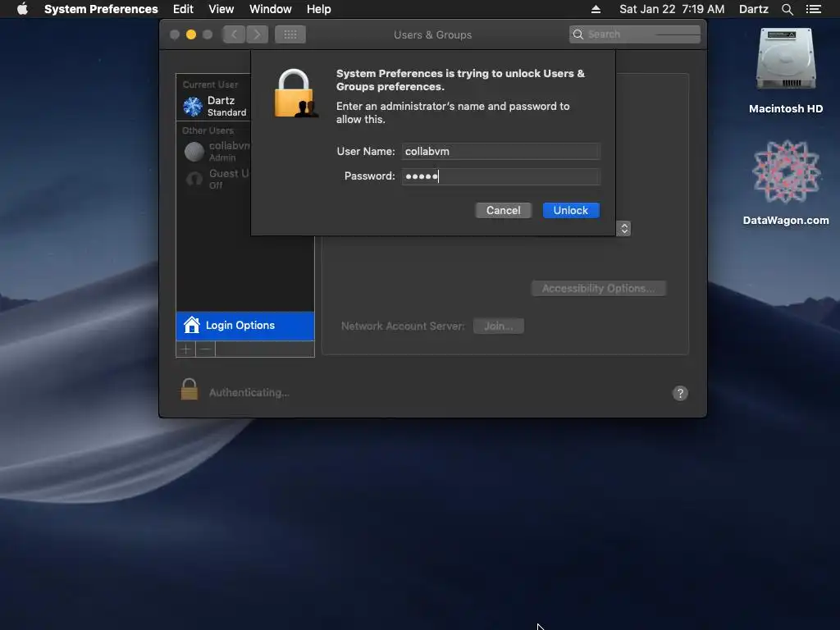Image resolution: width=840 pixels, height=630 pixels.
Task: Open the popup stepper arrows behind the dialog
Action: pos(624,229)
